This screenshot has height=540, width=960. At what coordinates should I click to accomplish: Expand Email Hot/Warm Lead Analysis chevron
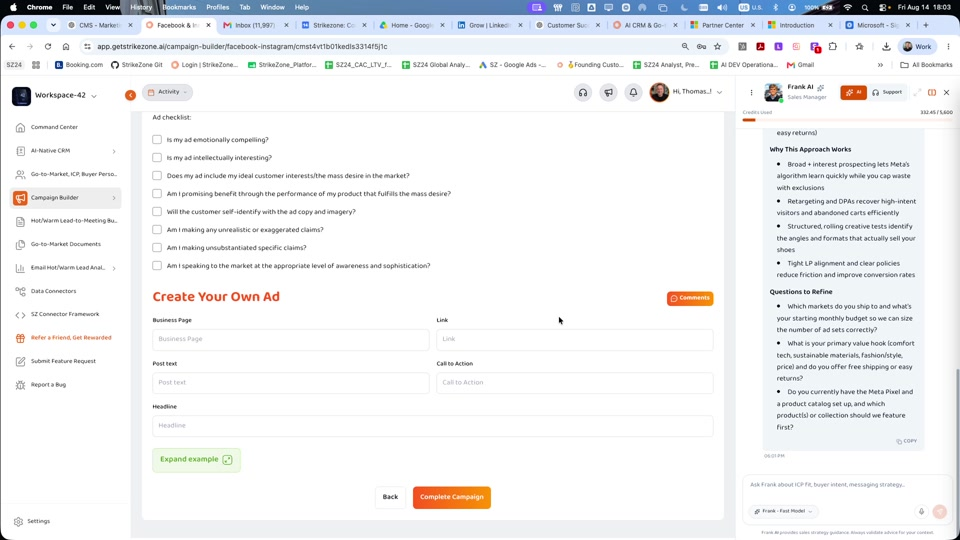click(114, 268)
